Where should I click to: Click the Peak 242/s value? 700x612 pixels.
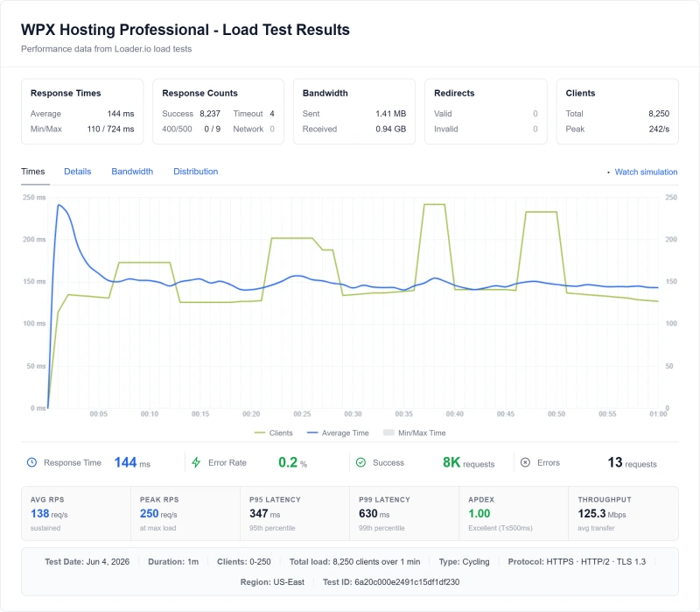(x=659, y=129)
